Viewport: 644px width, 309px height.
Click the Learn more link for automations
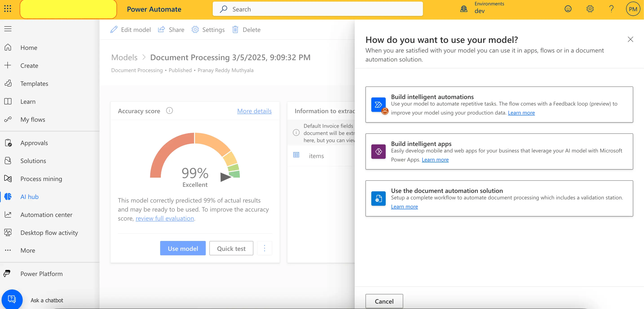pyautogui.click(x=521, y=113)
